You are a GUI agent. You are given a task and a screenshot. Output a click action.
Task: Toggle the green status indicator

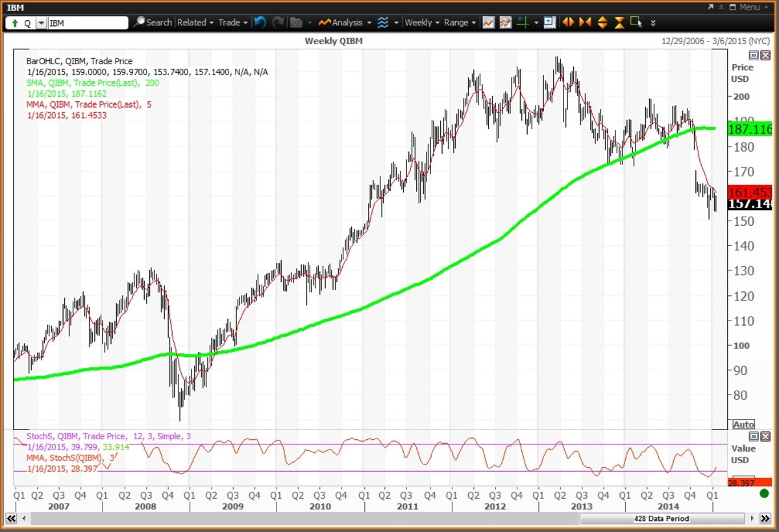coord(764,494)
